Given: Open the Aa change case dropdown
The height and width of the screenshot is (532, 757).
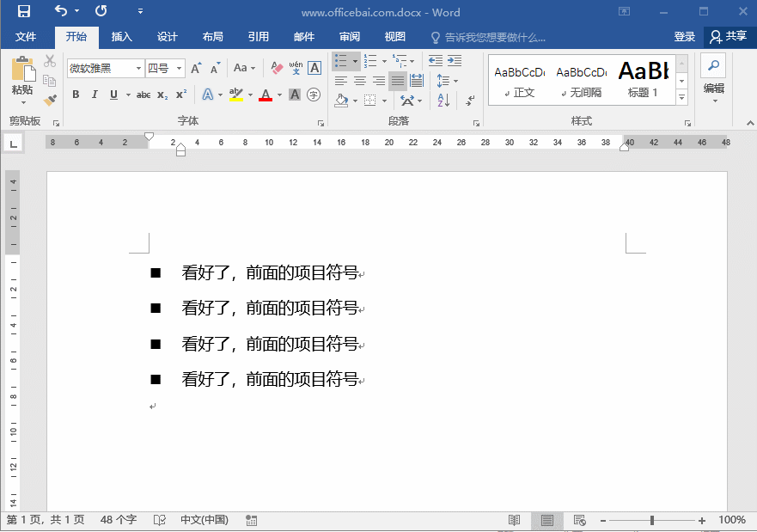Looking at the screenshot, I should coord(244,68).
